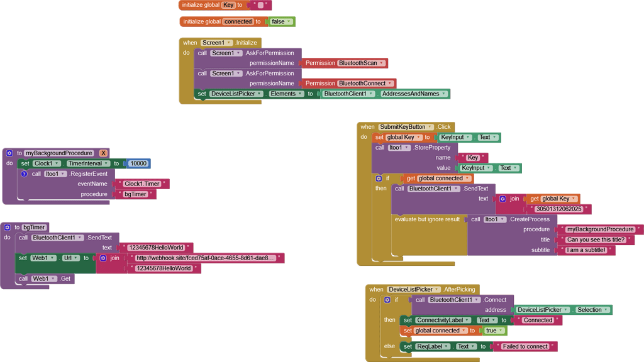
Task: Click the gear on the if block in DeviceListPicker.AfterPicking
Action: pos(387,300)
